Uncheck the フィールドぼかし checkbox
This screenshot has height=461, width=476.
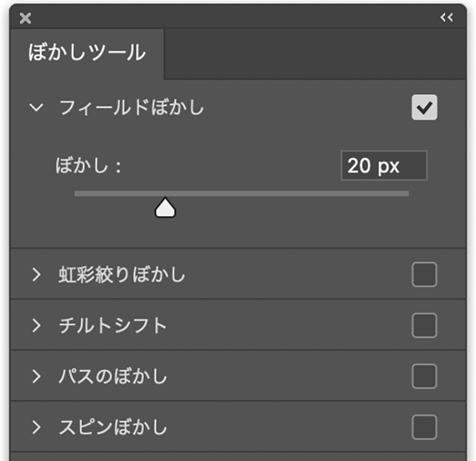click(x=424, y=107)
